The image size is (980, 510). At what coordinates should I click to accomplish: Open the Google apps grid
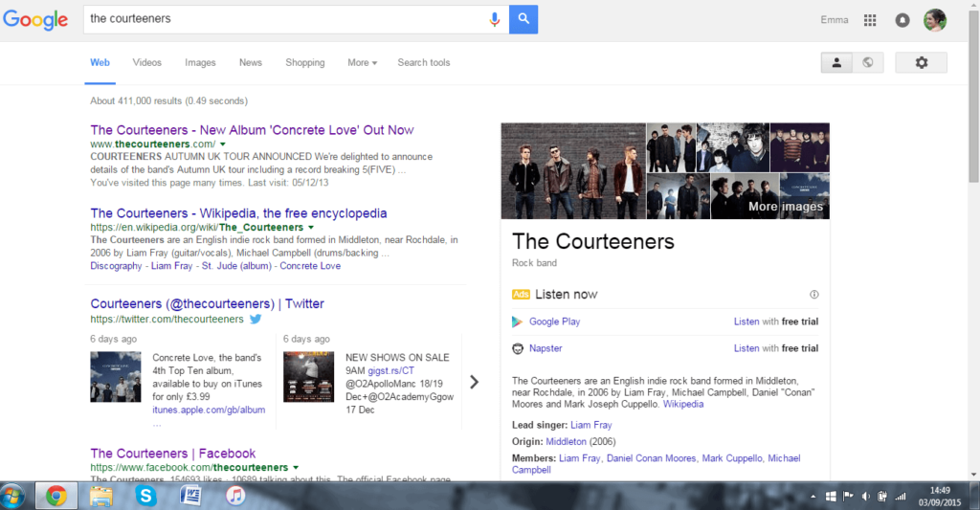[x=870, y=20]
